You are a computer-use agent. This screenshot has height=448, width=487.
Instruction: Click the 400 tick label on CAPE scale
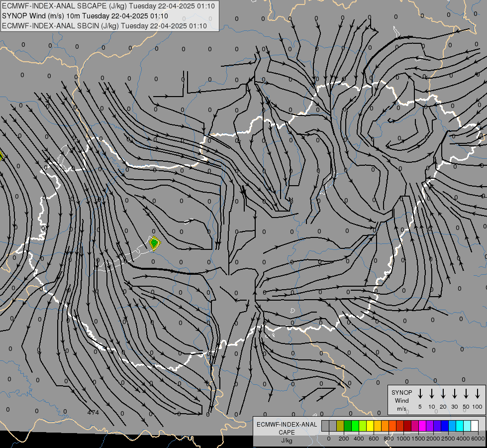click(x=359, y=439)
